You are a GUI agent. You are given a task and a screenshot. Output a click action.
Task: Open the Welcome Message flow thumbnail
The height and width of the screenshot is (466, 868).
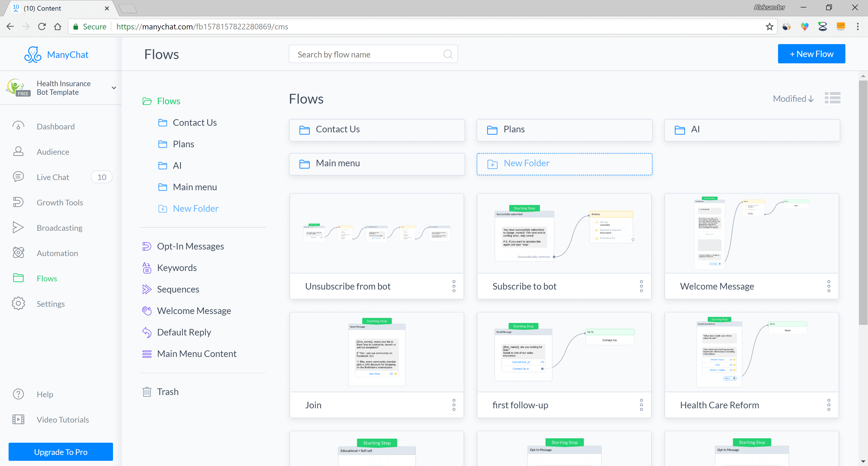751,233
